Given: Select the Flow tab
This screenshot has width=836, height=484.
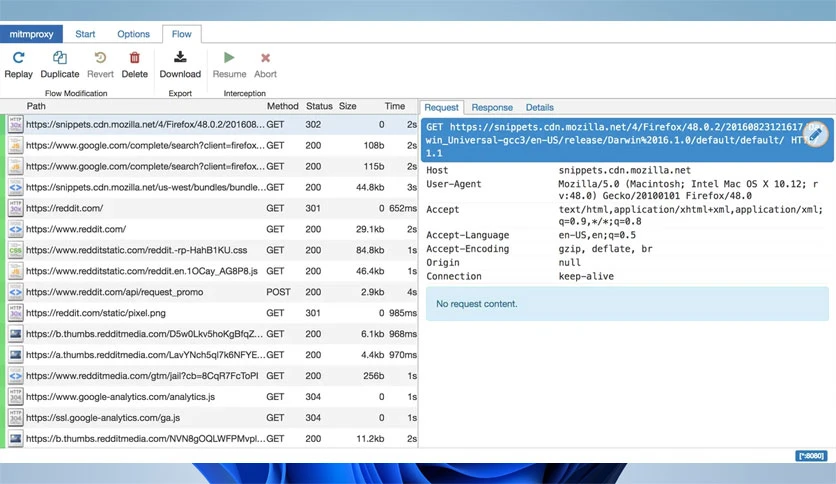Looking at the screenshot, I should (x=181, y=34).
